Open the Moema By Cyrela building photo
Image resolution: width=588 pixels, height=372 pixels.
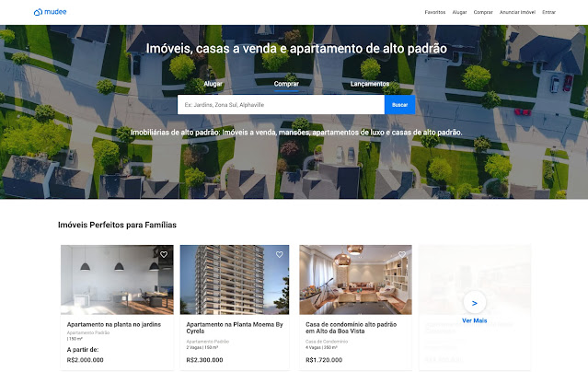point(235,280)
